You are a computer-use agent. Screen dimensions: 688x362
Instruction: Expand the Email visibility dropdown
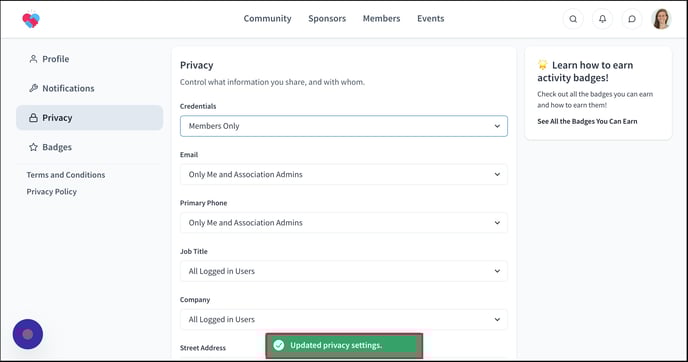pos(344,174)
